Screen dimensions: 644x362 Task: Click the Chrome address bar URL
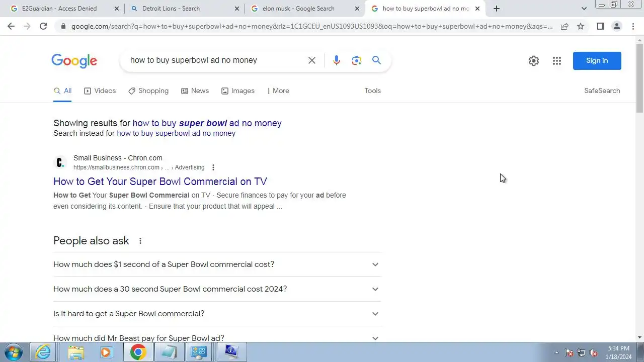pyautogui.click(x=312, y=26)
